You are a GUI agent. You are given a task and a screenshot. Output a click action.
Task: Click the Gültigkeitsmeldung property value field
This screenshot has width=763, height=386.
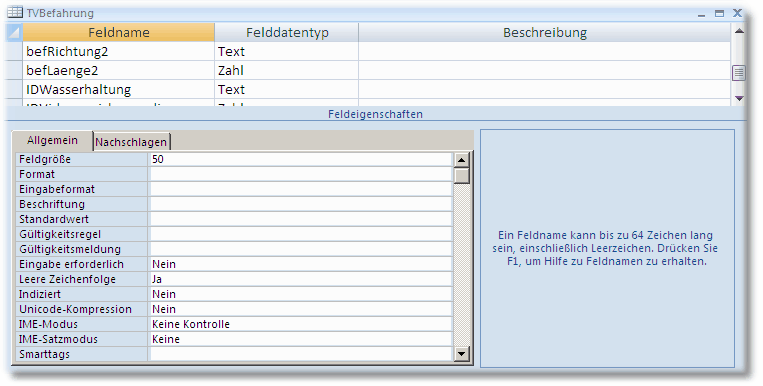pos(301,249)
